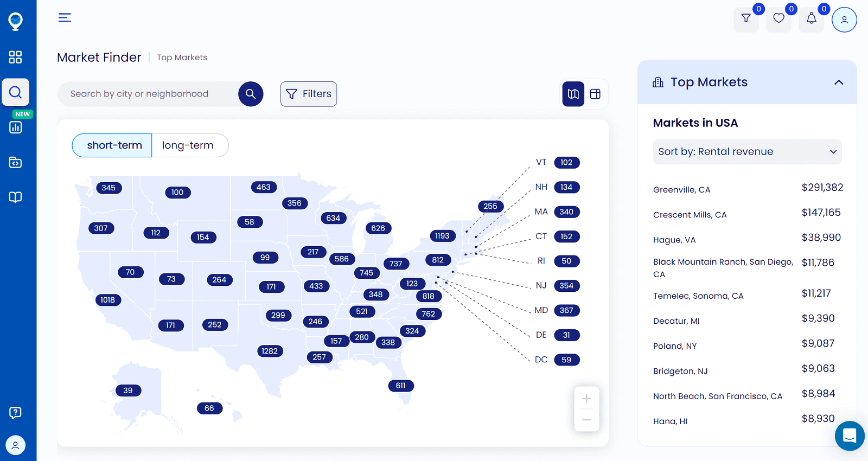
Task: Open the notifications bell icon
Action: click(812, 20)
